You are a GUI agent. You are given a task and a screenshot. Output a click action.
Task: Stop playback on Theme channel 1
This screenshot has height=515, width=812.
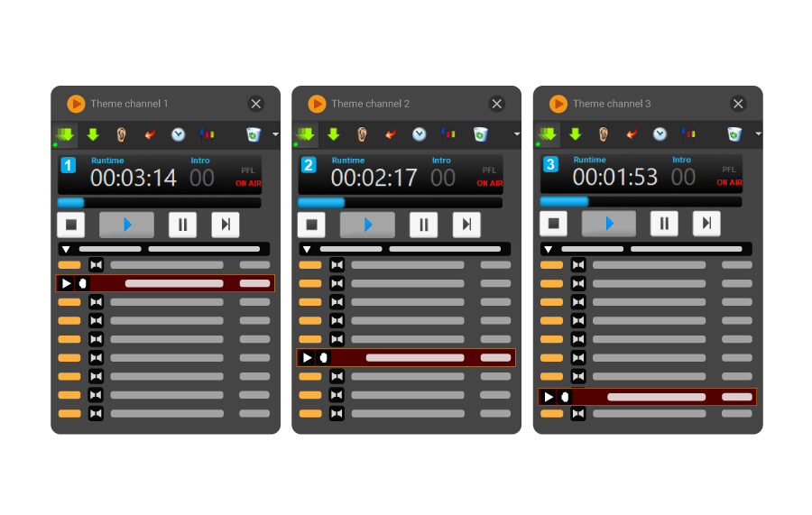tap(71, 225)
